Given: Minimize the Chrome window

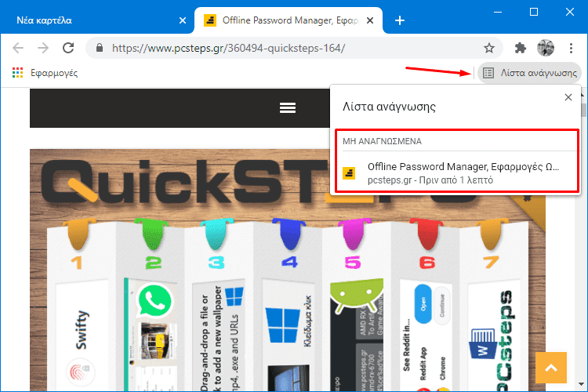Looking at the screenshot, I should (498, 12).
